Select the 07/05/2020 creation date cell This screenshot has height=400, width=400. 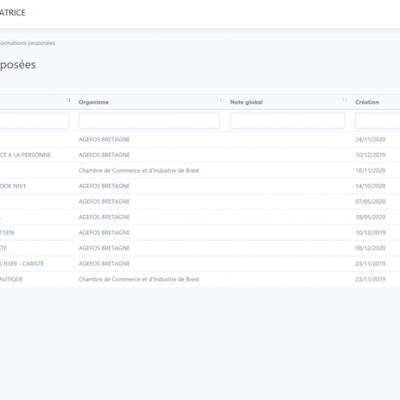coord(370,201)
